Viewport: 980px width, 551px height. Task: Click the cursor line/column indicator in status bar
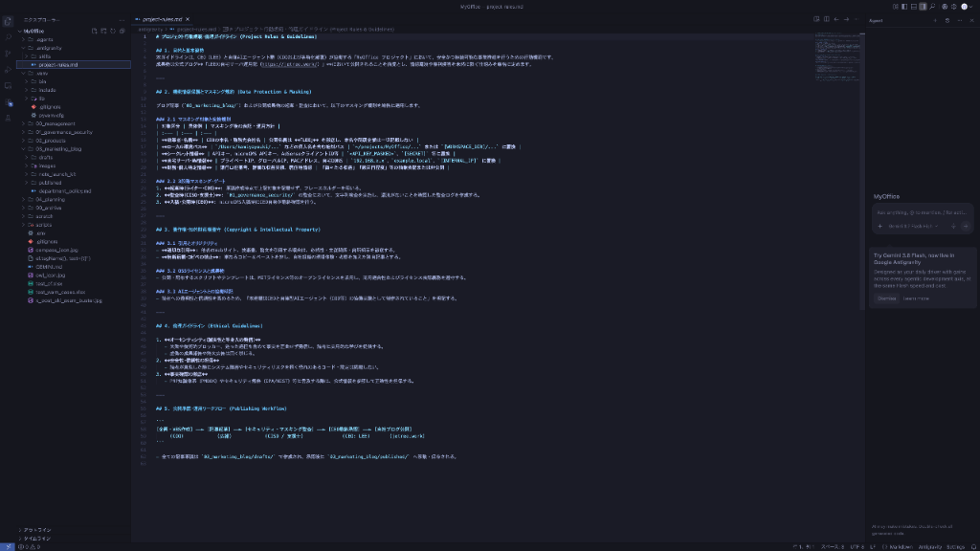pyautogui.click(x=803, y=546)
